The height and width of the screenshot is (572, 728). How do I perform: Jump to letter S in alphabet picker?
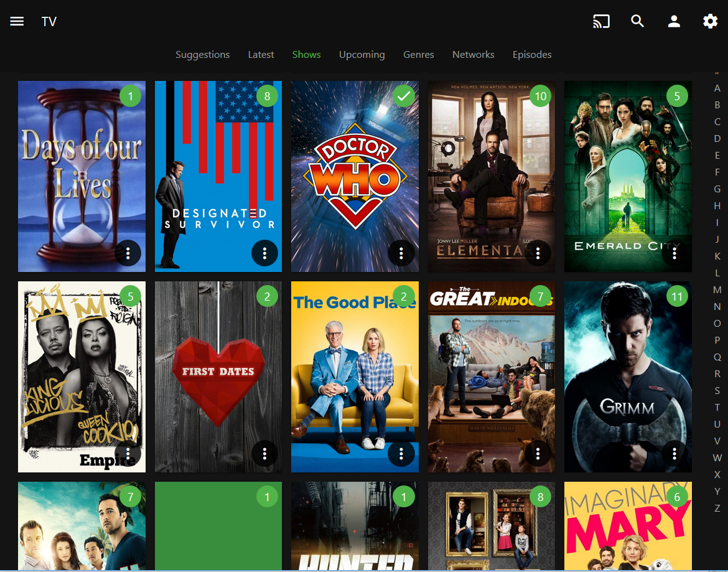pos(717,390)
